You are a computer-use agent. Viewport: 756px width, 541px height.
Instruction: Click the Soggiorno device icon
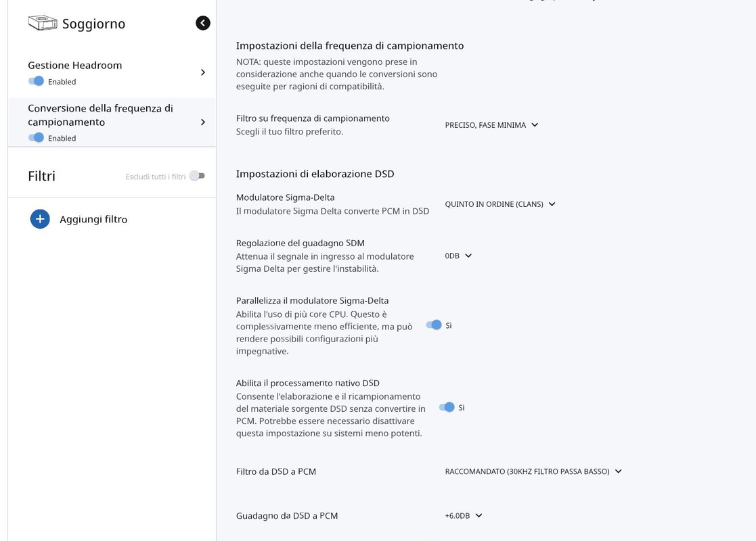click(43, 22)
